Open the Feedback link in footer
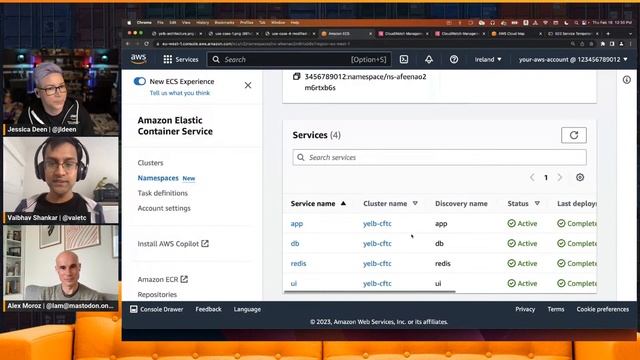Image resolution: width=640 pixels, height=360 pixels. 208,309
